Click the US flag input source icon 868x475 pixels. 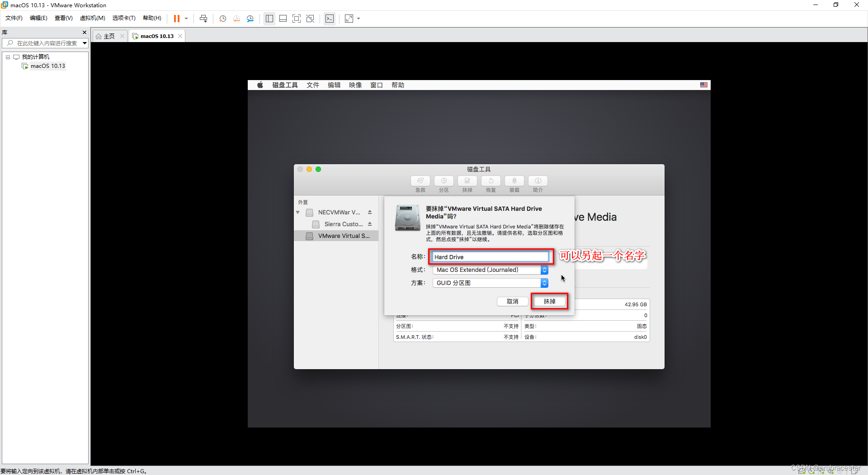(x=704, y=85)
